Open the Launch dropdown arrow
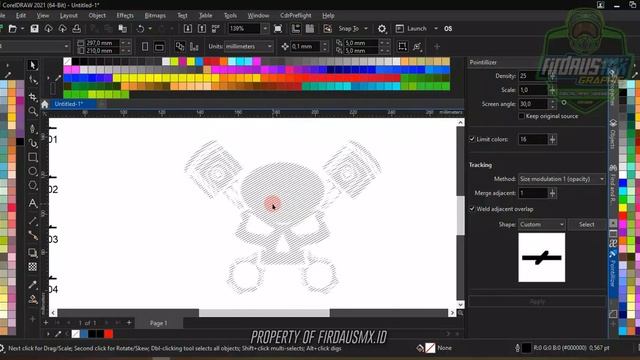The image size is (640, 360). coord(436,29)
